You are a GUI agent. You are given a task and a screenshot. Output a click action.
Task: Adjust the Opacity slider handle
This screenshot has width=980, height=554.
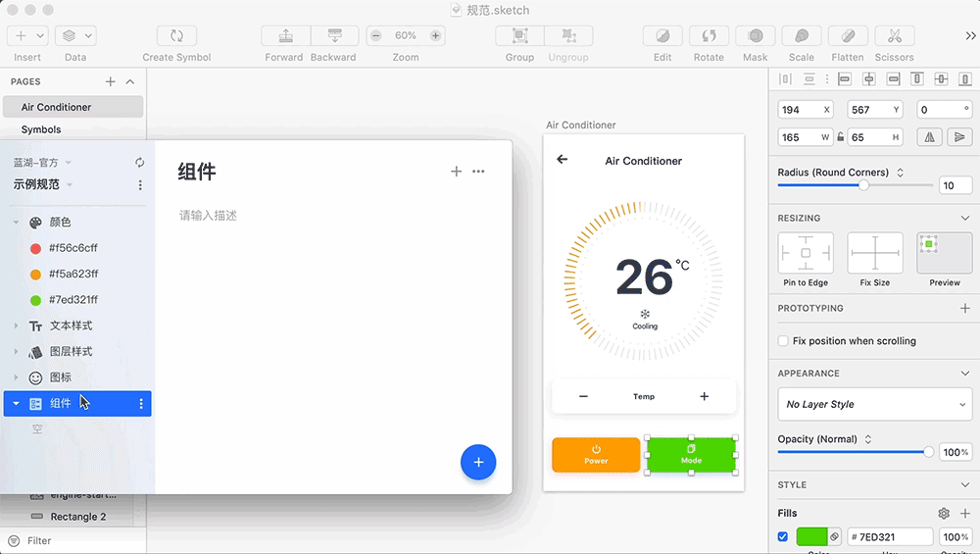[x=929, y=451]
